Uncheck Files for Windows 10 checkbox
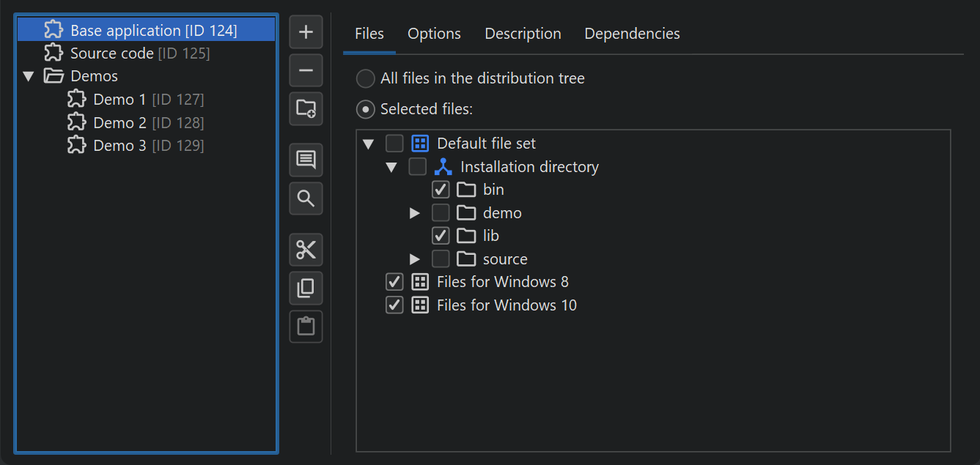 [x=394, y=305]
